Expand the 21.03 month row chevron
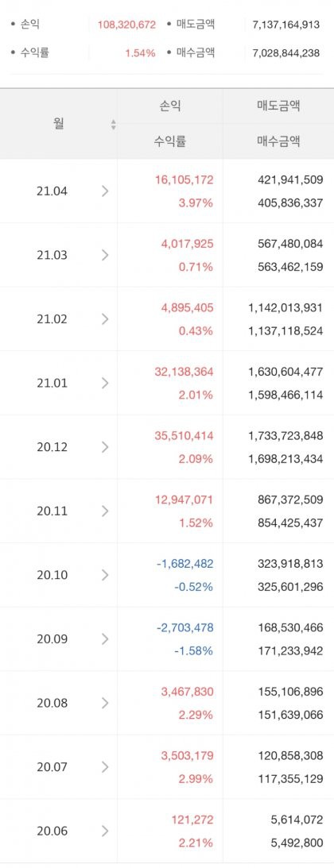The image size is (334, 868). coord(105,255)
